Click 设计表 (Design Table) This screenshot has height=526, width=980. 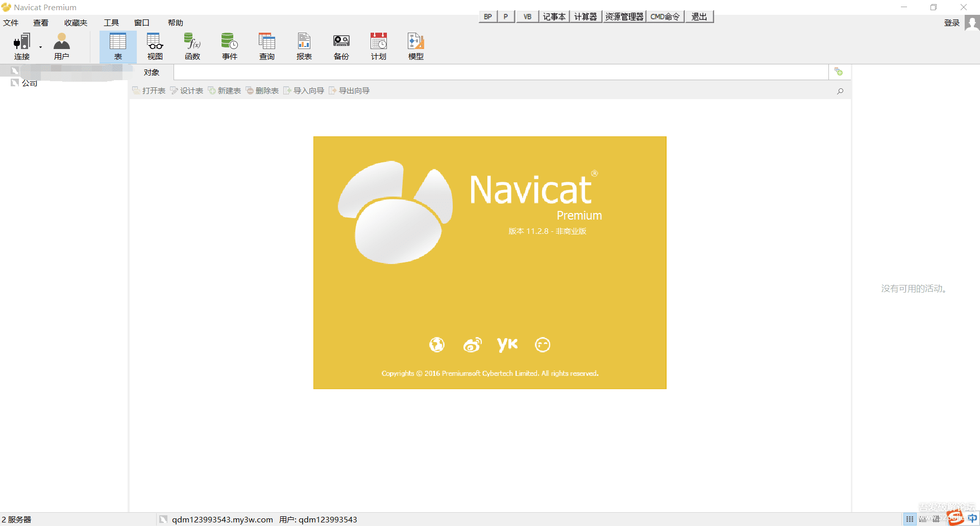click(x=187, y=90)
